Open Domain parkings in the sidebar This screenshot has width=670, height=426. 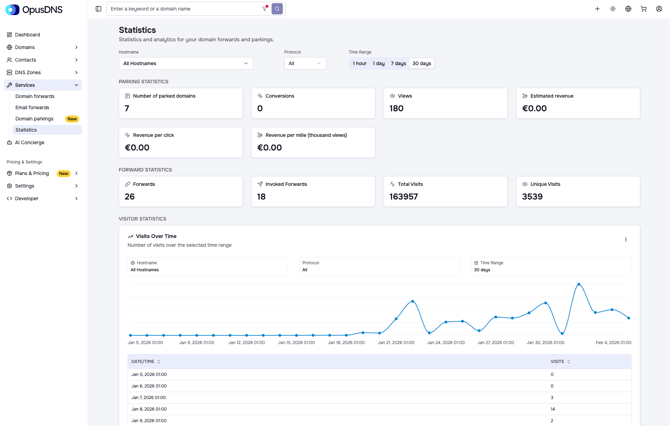coord(34,119)
